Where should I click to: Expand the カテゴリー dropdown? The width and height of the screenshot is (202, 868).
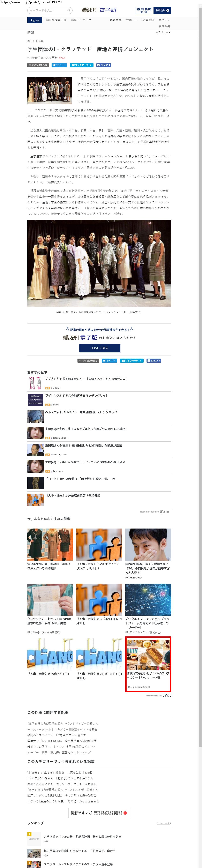(x=163, y=32)
